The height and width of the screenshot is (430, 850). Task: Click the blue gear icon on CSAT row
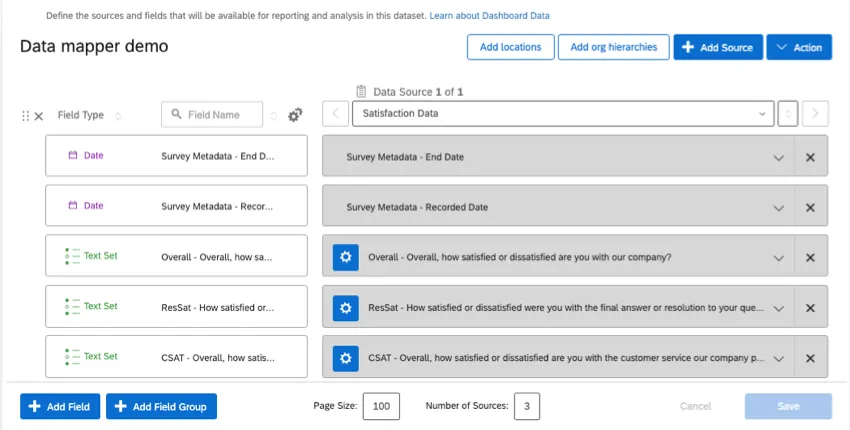[x=345, y=357]
